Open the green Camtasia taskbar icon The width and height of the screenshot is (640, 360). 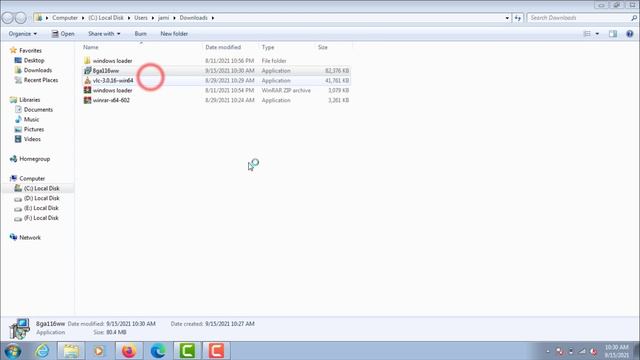pyautogui.click(x=187, y=351)
